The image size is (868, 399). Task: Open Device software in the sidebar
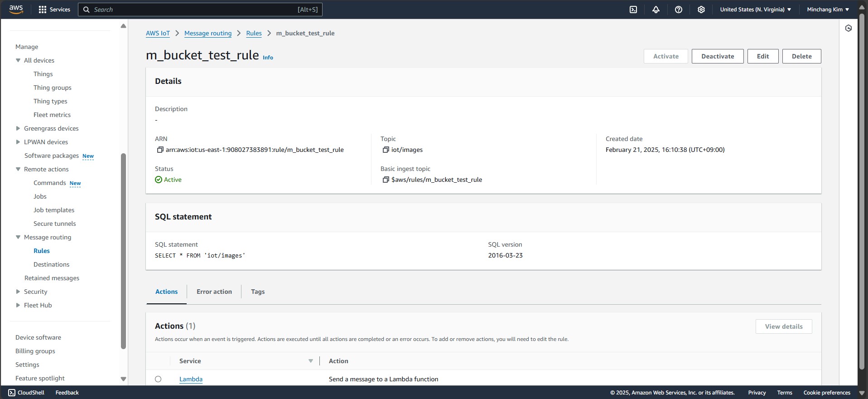(x=38, y=337)
